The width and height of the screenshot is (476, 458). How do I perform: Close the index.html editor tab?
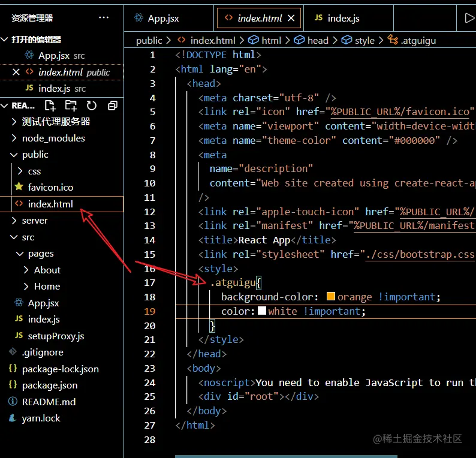291,18
